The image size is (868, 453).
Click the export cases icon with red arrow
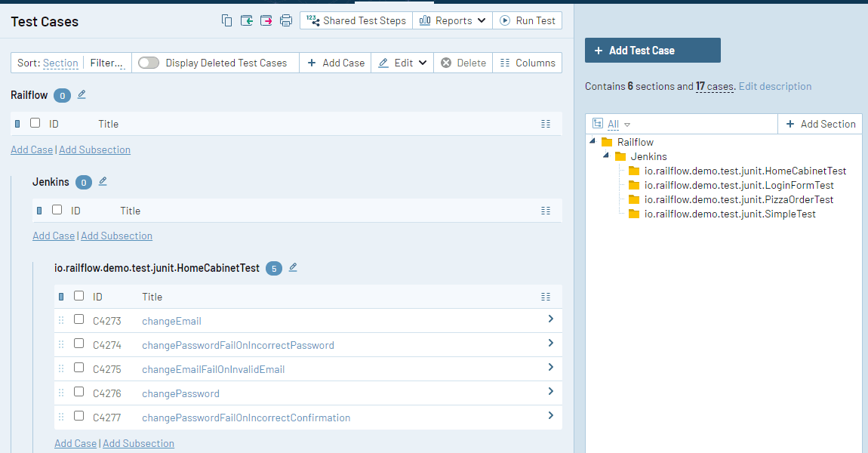click(x=266, y=20)
